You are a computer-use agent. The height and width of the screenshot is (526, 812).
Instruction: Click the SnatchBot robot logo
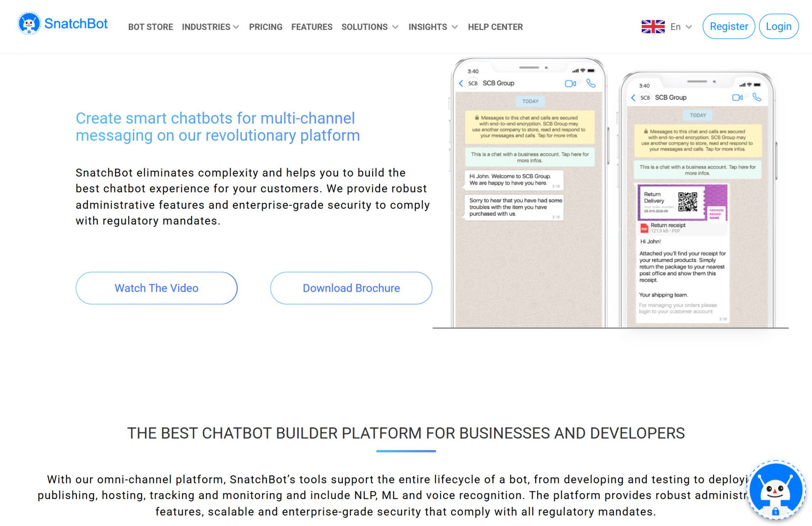coord(29,23)
